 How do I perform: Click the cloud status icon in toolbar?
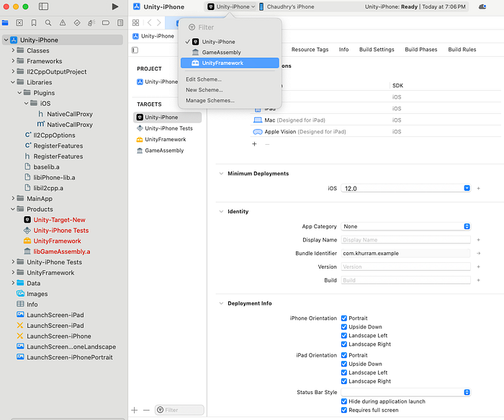pos(482,6)
